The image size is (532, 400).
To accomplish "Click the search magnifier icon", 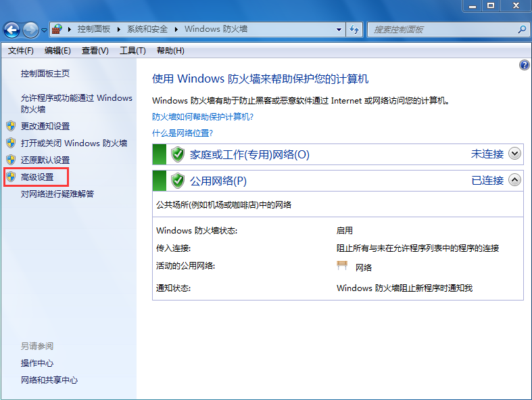I will (x=521, y=30).
